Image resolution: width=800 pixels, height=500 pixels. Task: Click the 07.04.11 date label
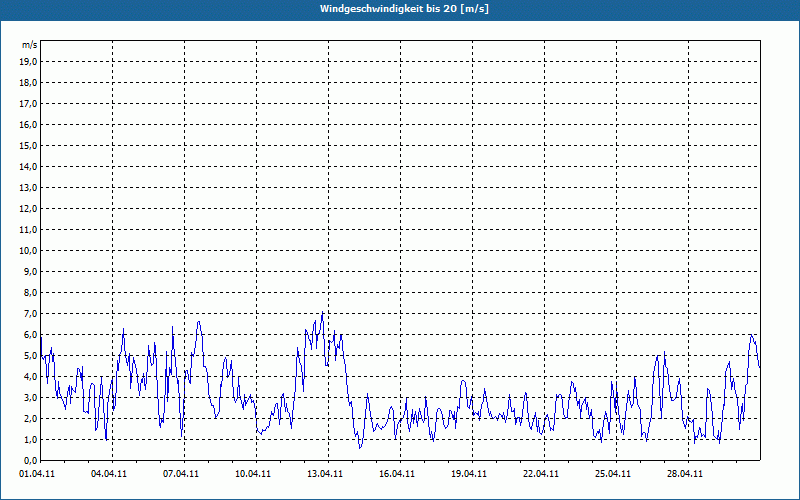[181, 474]
